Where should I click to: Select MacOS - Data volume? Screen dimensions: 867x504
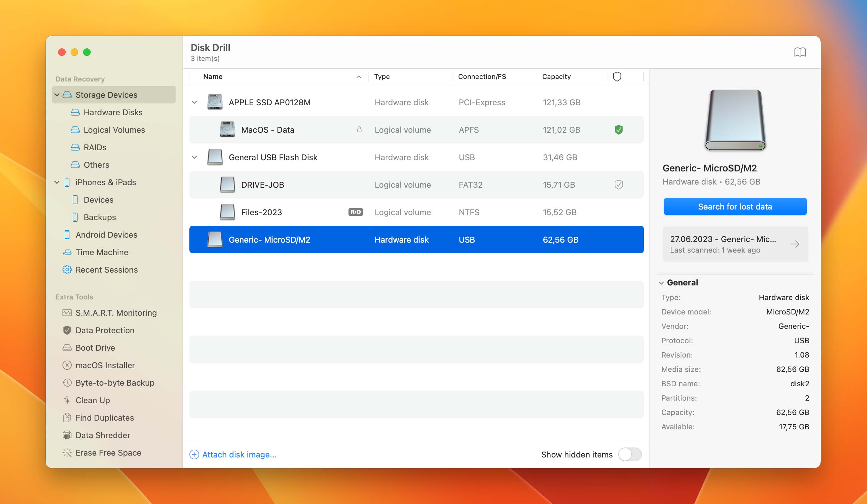pos(416,130)
